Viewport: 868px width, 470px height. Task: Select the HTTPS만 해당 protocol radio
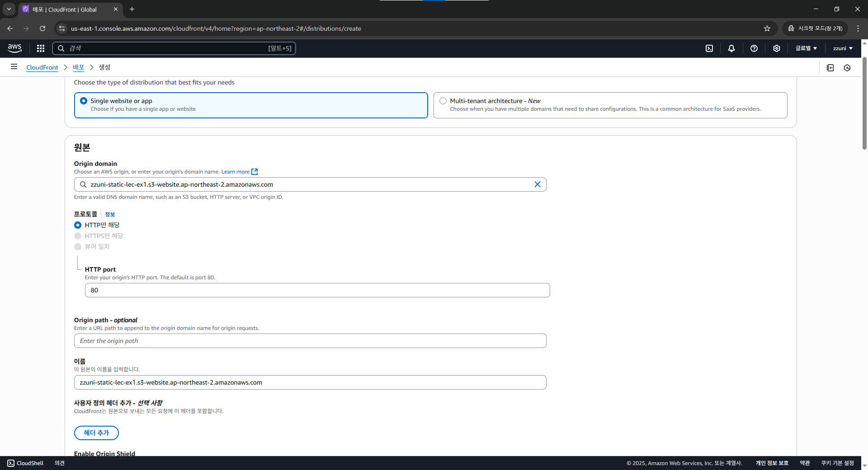(x=78, y=236)
